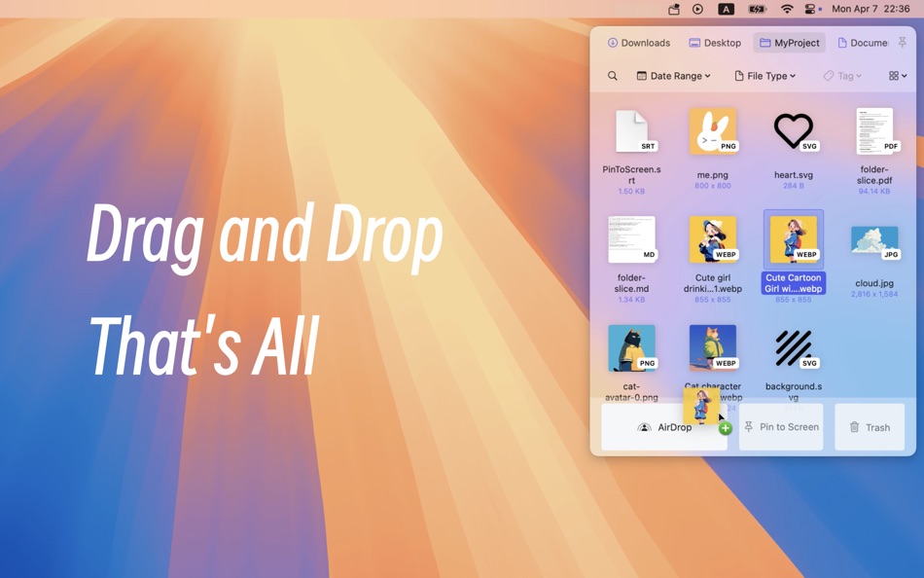Click the disabled Tag filter toggle
The width and height of the screenshot is (924, 578).
pos(841,75)
